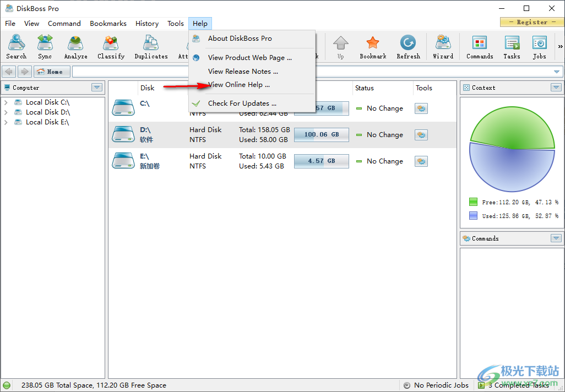This screenshot has width=565, height=392.
Task: Open the address bar history dropdown
Action: [x=557, y=72]
